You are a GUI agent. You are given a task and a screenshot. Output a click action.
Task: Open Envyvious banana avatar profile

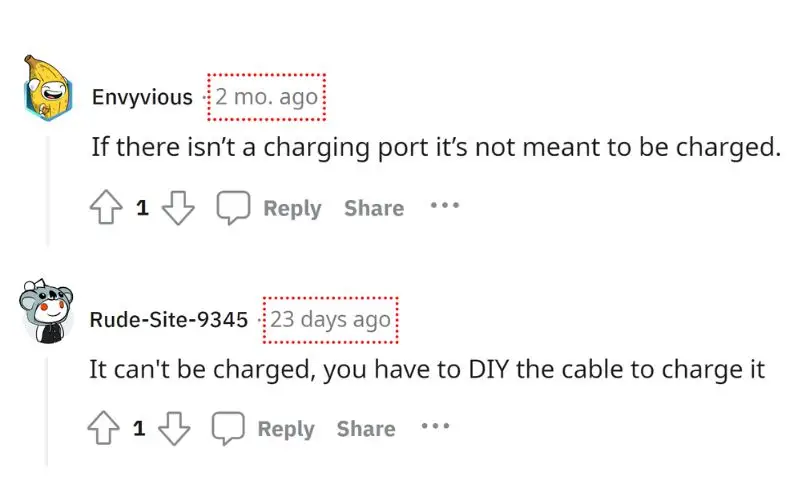point(47,88)
